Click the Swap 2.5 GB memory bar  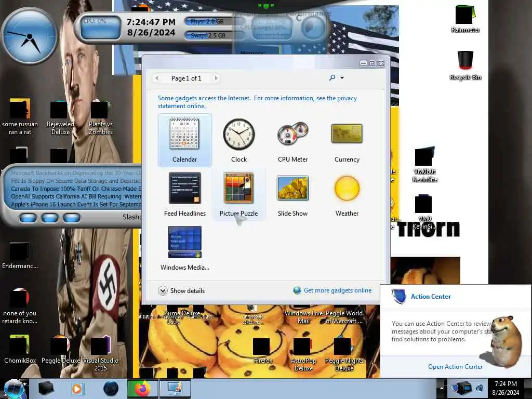pyautogui.click(x=214, y=35)
